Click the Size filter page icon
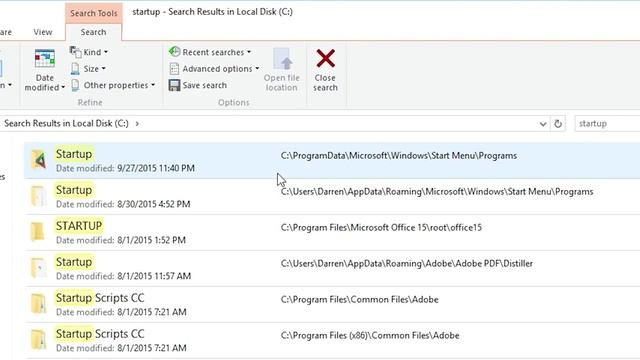Image resolution: width=640 pixels, height=360 pixels. pos(75,69)
